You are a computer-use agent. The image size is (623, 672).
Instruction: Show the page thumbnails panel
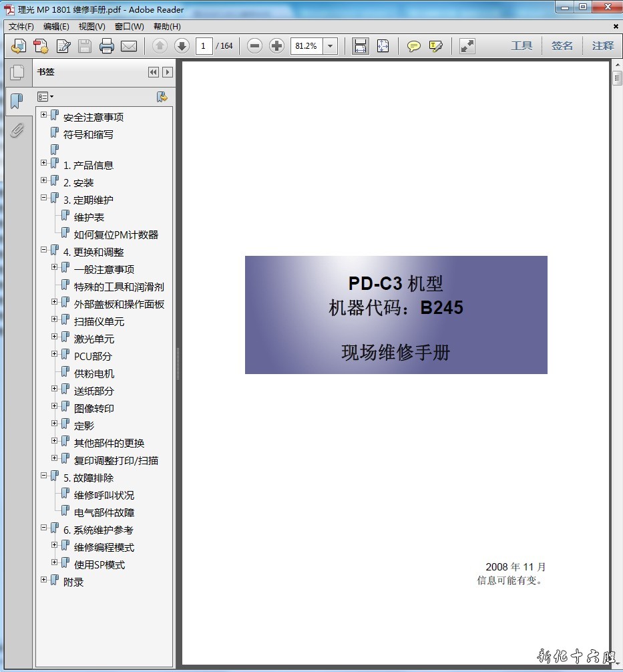[x=17, y=73]
